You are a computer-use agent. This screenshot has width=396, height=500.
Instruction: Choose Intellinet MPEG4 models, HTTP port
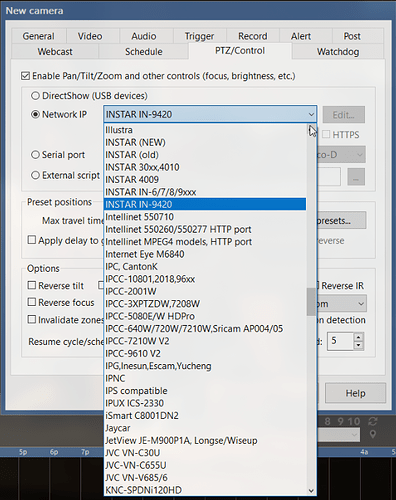(205, 242)
